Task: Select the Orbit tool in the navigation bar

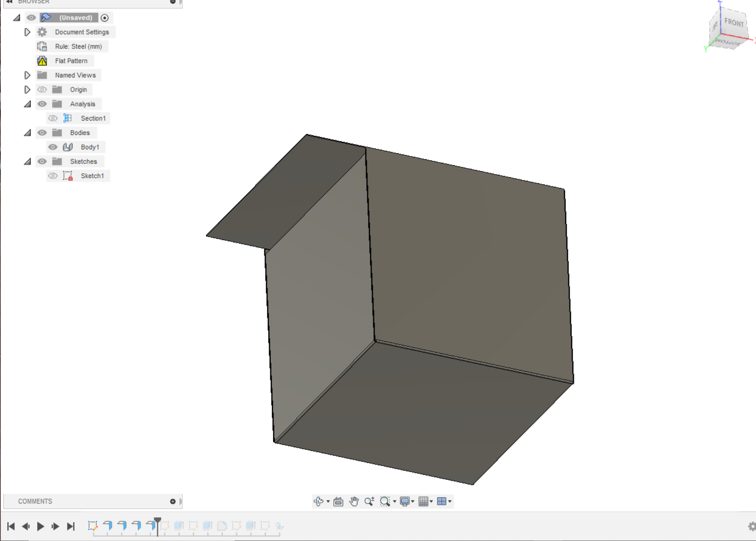Action: click(x=319, y=501)
